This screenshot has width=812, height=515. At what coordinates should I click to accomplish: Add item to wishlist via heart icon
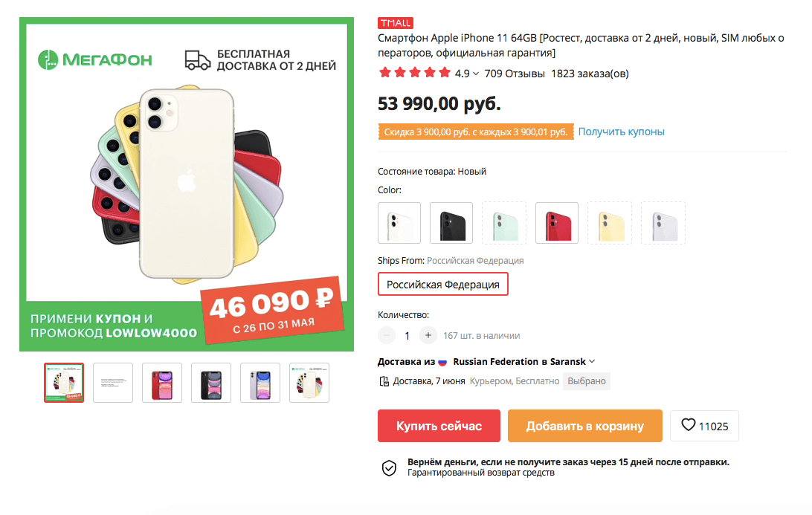pyautogui.click(x=687, y=425)
